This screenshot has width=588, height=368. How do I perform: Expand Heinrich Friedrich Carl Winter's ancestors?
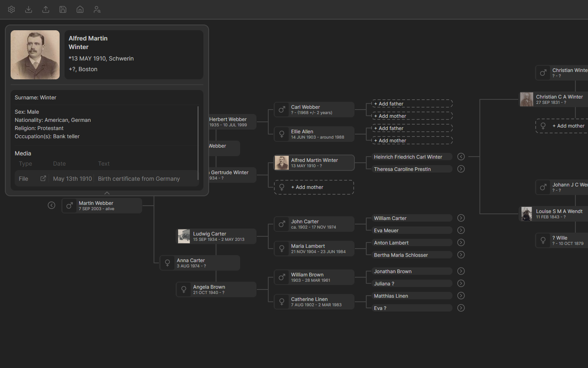pos(461,156)
